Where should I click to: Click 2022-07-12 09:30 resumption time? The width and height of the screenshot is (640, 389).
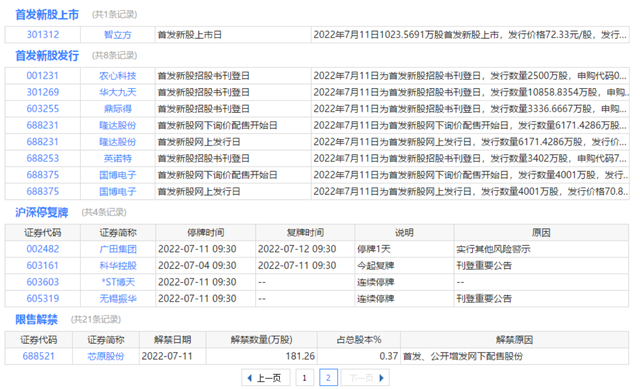[x=297, y=249]
